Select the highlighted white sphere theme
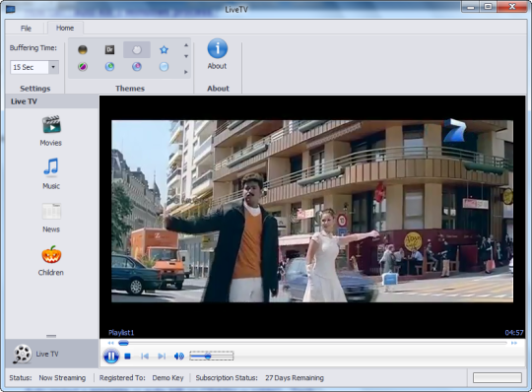Screen dimensions: 532x392 (x=137, y=50)
